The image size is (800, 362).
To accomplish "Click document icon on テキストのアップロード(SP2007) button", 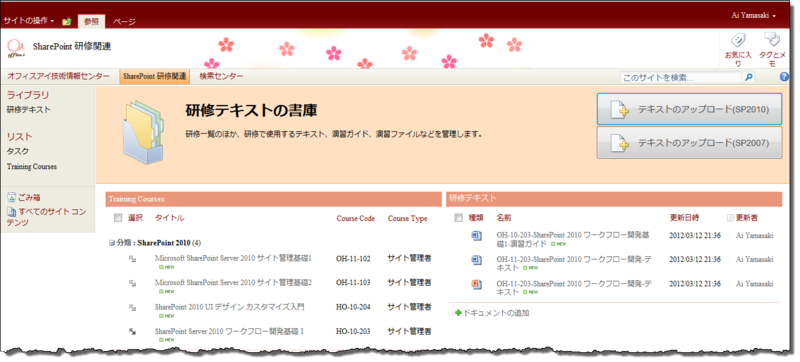I will [619, 143].
